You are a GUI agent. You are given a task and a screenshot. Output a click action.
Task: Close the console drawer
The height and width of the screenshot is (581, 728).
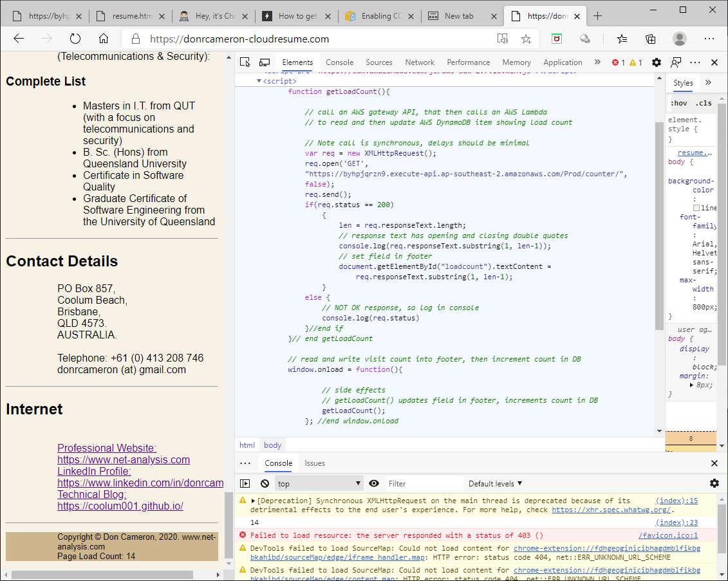[x=714, y=463]
